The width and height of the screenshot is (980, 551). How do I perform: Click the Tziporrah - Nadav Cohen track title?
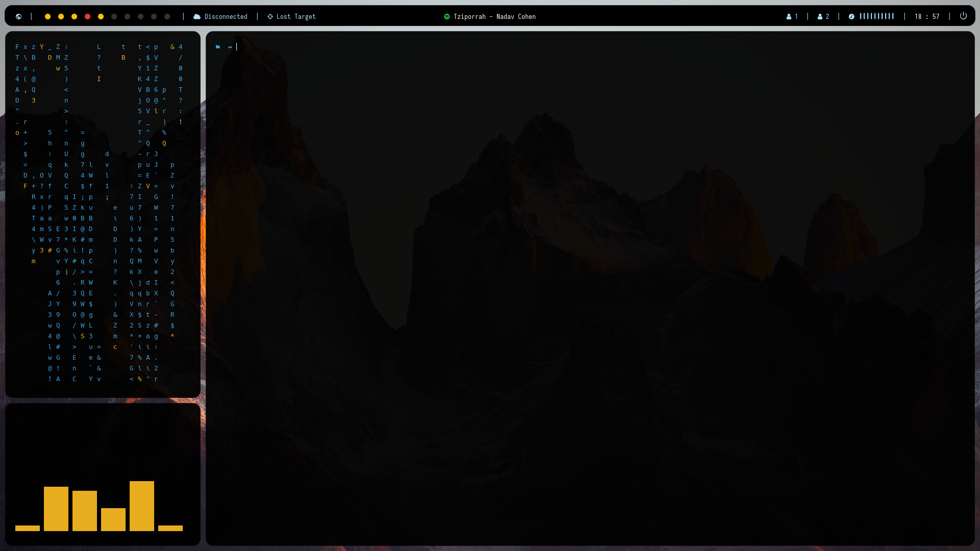click(495, 16)
